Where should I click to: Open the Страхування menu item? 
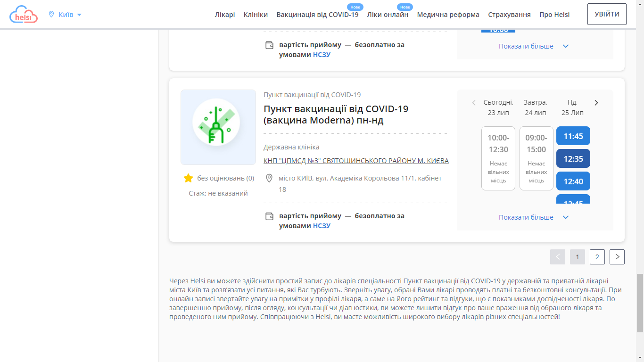509,15
